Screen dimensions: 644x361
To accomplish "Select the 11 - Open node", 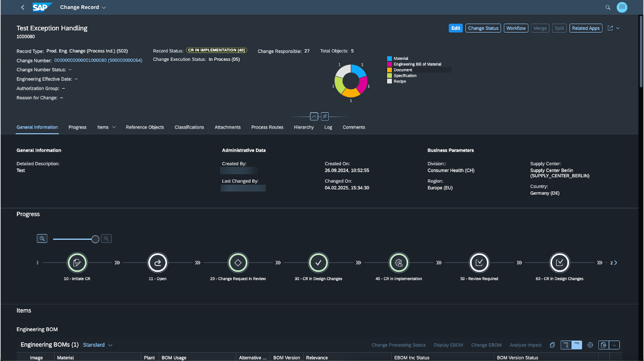I will click(158, 262).
